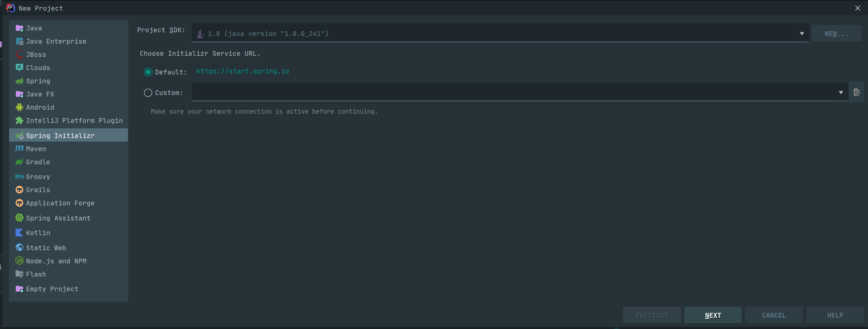Screen dimensions: 868x329
Task: Choose Kotlin project type
Action: coord(69,233)
